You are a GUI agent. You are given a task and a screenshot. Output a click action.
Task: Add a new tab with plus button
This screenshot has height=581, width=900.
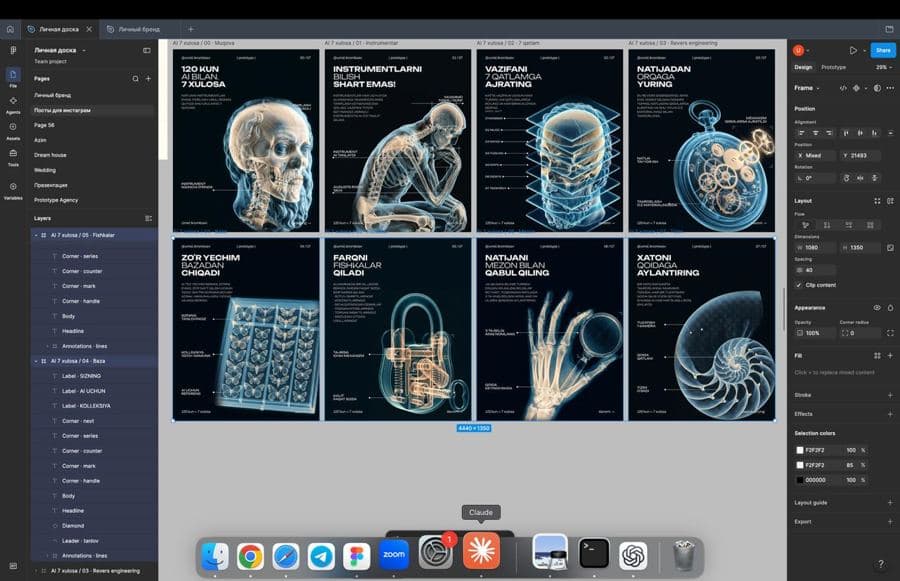point(191,29)
